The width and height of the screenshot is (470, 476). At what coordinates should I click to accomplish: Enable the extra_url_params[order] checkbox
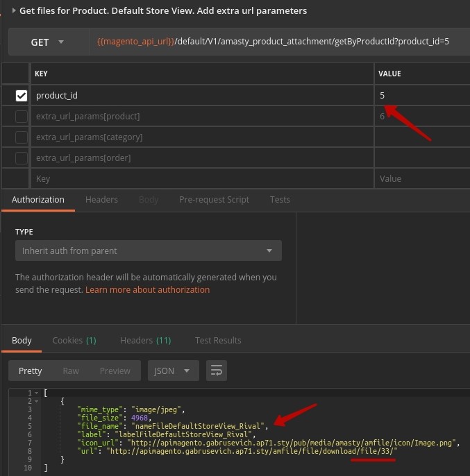pyautogui.click(x=22, y=158)
